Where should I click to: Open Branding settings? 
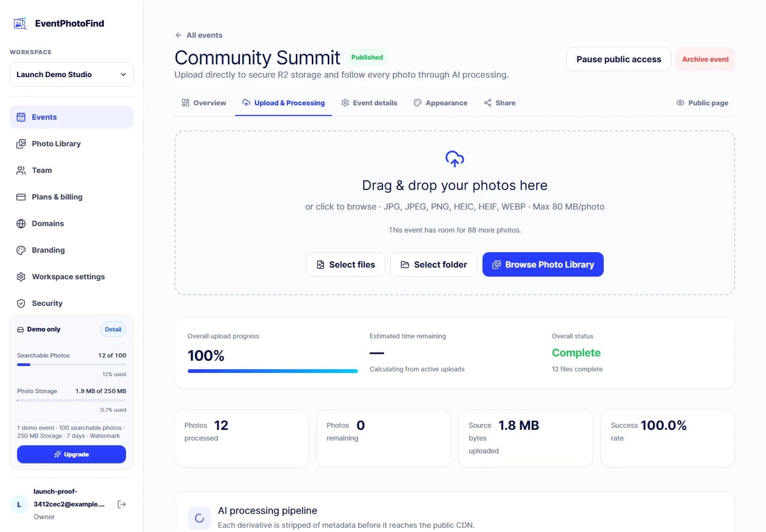(71, 250)
